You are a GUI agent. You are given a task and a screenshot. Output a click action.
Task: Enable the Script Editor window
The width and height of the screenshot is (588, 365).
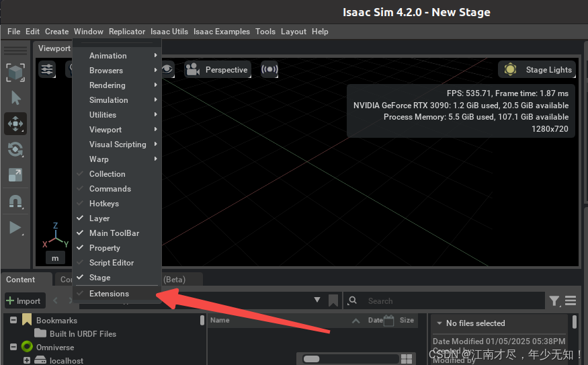(x=117, y=263)
